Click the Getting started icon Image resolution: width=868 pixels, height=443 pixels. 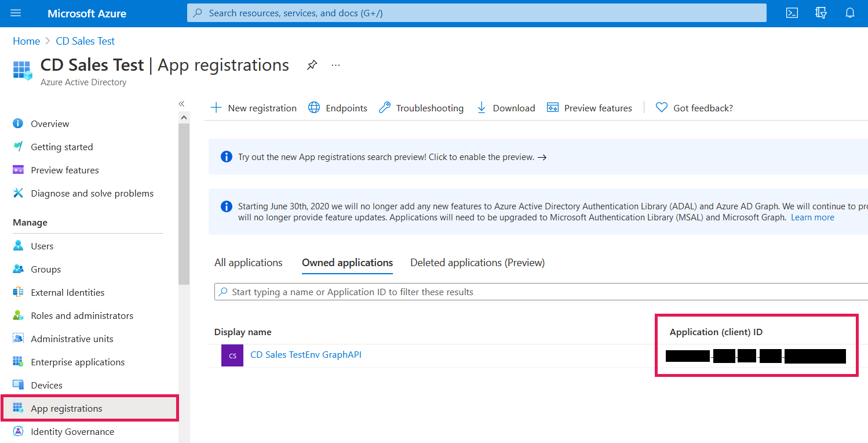[x=18, y=147]
